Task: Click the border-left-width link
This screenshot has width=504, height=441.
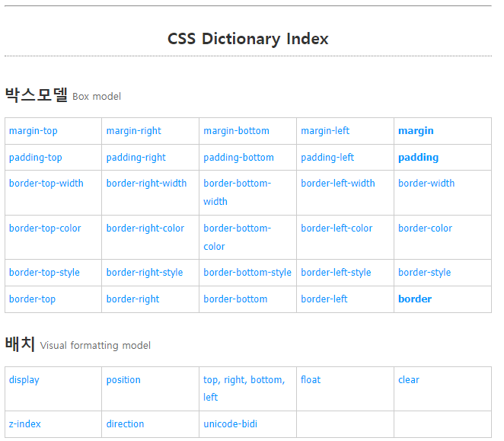Action: click(338, 184)
